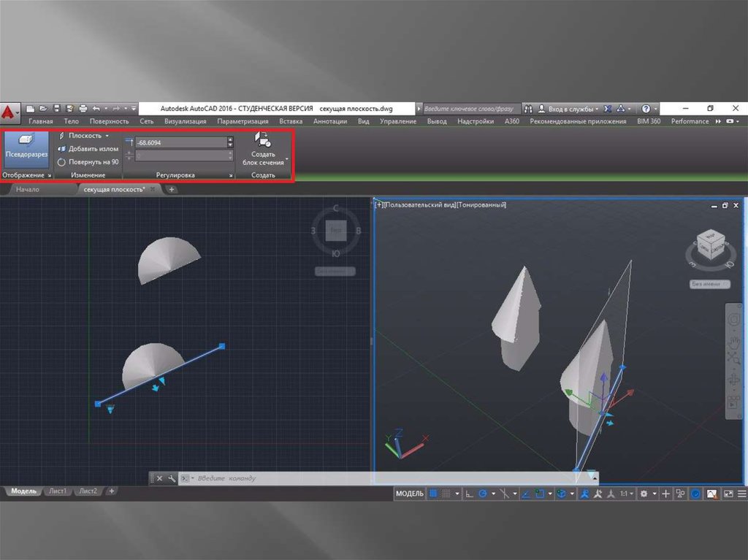Switch to the Лист1 layout tab
This screenshot has width=748, height=560.
click(x=57, y=491)
